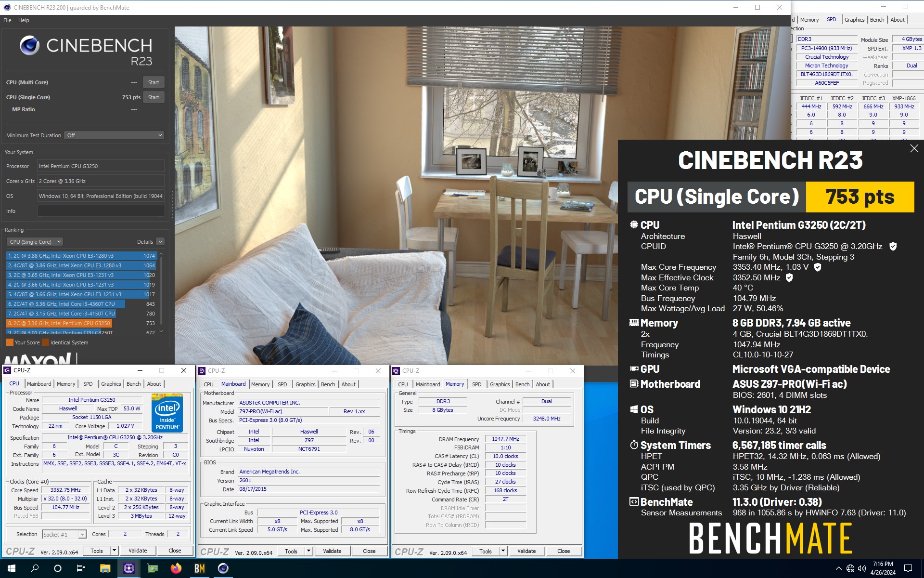Screen dimensions: 924x578
Task: Click Close button in Mainboard CPU-Z
Action: (x=369, y=551)
